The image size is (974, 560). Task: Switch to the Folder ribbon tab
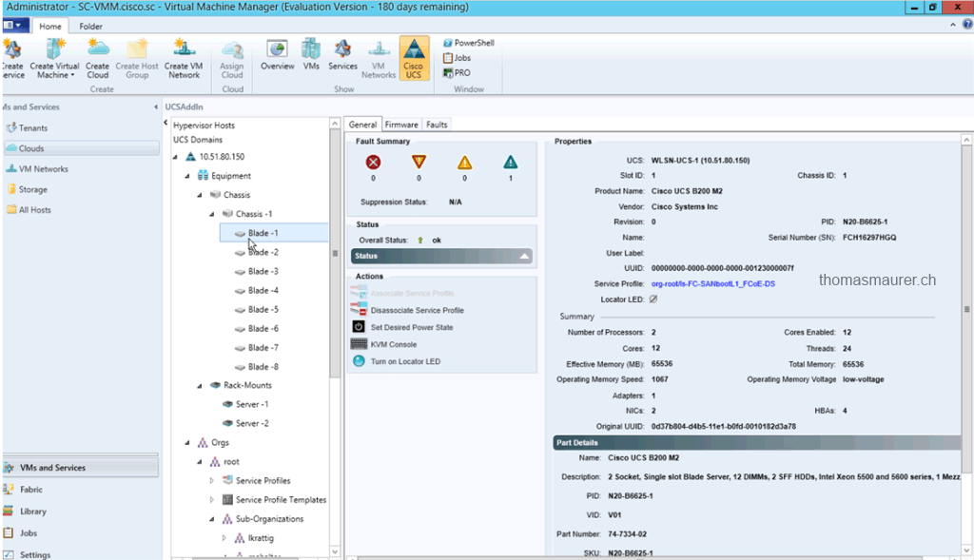pyautogui.click(x=90, y=26)
